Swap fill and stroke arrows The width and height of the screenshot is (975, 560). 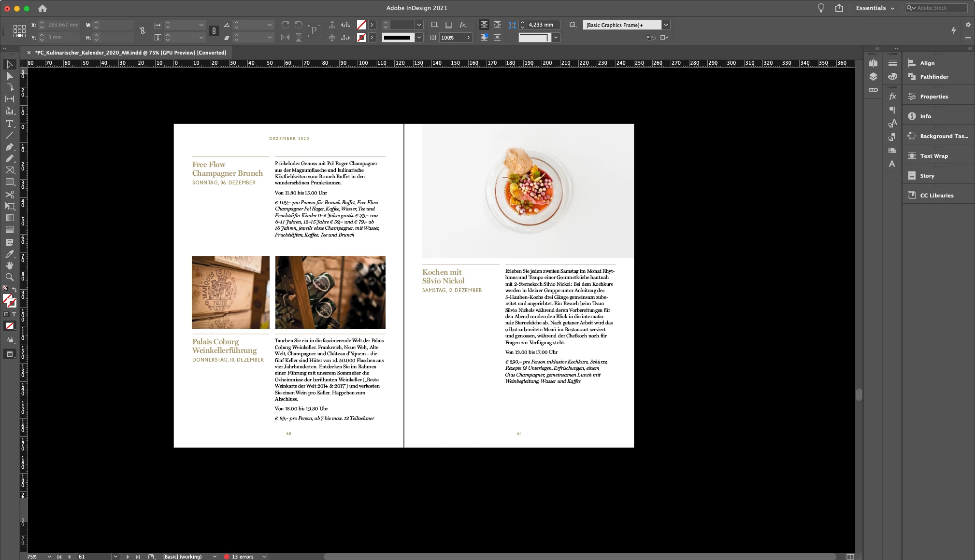(14, 289)
